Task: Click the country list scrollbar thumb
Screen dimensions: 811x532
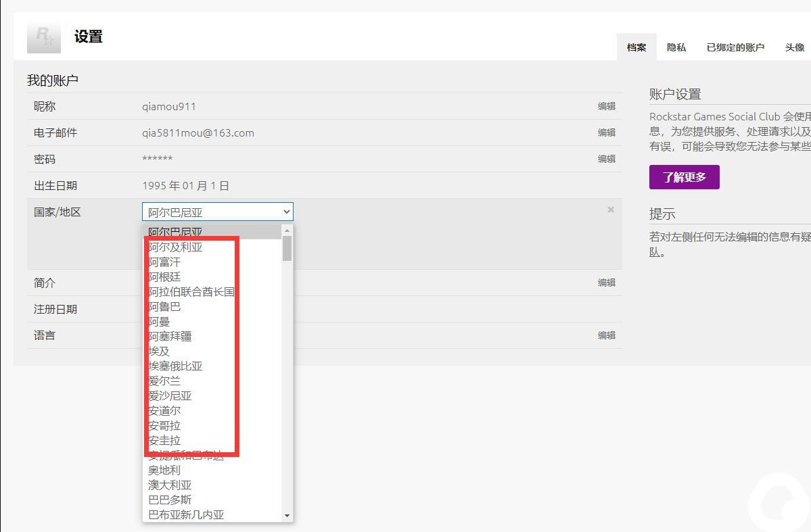Action: pos(287,248)
